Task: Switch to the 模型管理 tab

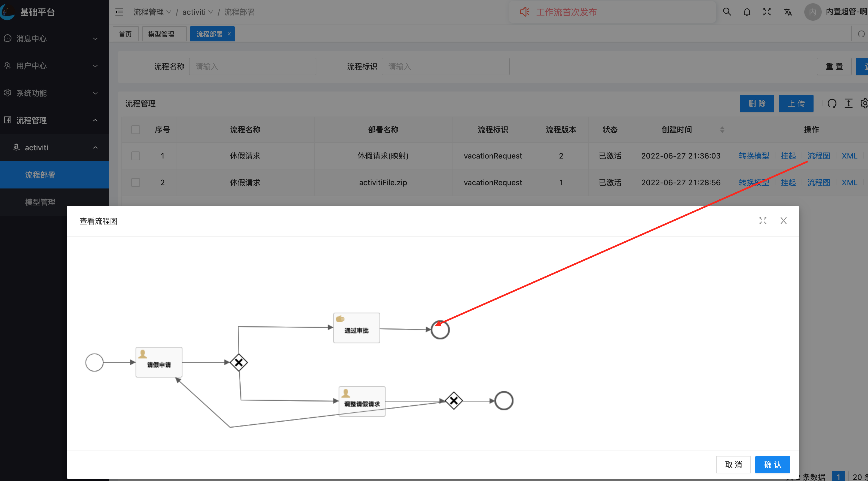Action: pos(161,34)
